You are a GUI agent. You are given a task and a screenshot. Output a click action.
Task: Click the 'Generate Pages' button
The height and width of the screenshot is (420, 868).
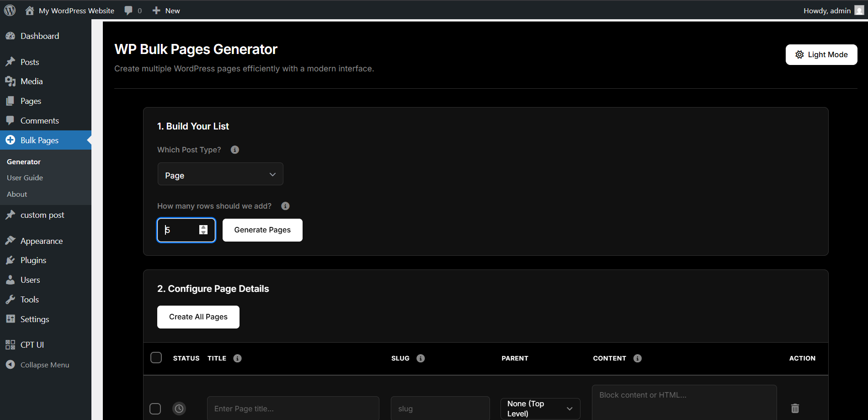pos(262,230)
